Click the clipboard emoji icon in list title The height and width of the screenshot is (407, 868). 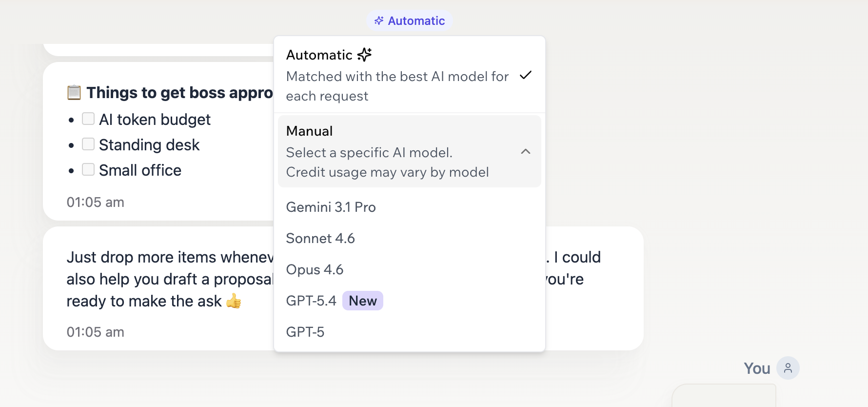74,92
